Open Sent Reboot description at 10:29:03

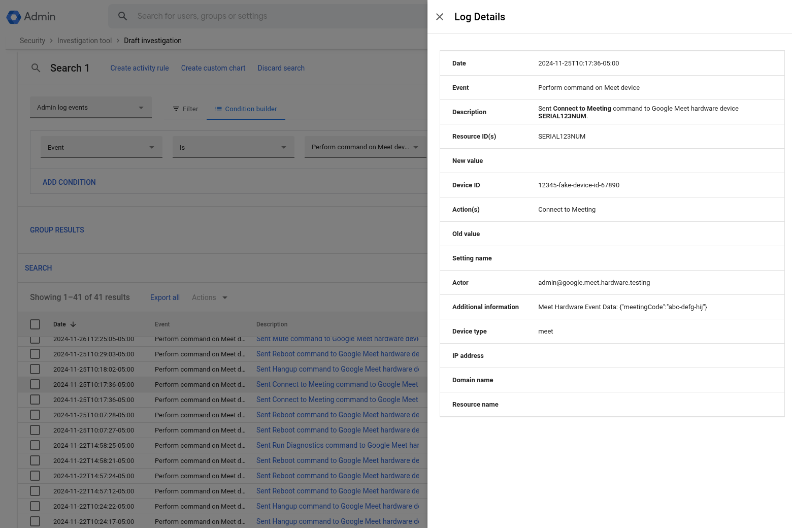[338, 354]
